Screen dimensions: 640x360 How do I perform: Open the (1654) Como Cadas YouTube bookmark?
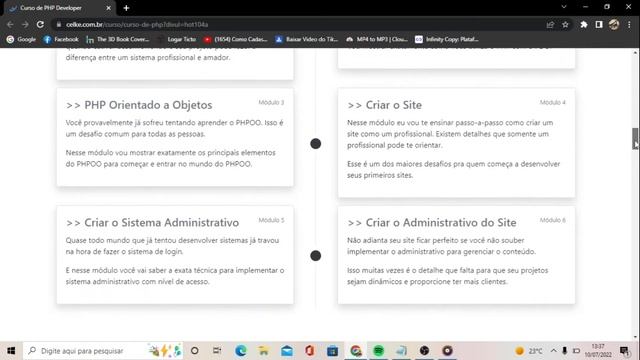pos(236,39)
